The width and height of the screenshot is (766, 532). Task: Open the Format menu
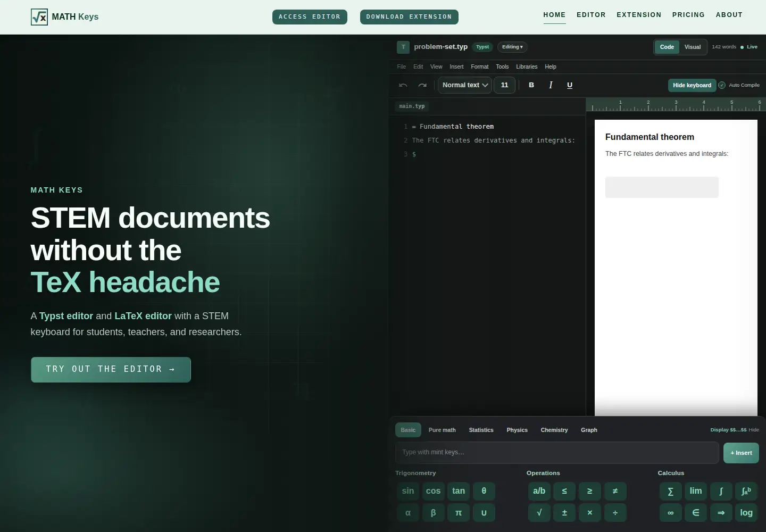(479, 67)
